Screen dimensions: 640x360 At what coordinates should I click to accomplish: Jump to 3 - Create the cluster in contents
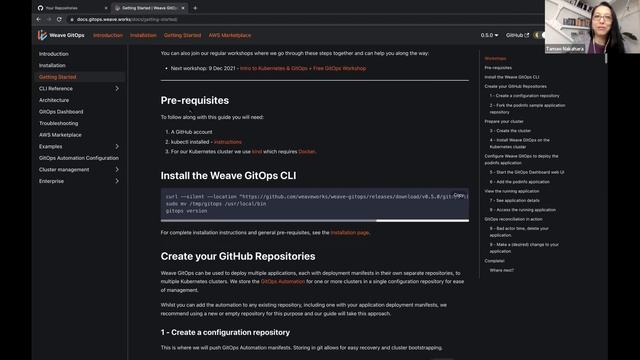(510, 131)
